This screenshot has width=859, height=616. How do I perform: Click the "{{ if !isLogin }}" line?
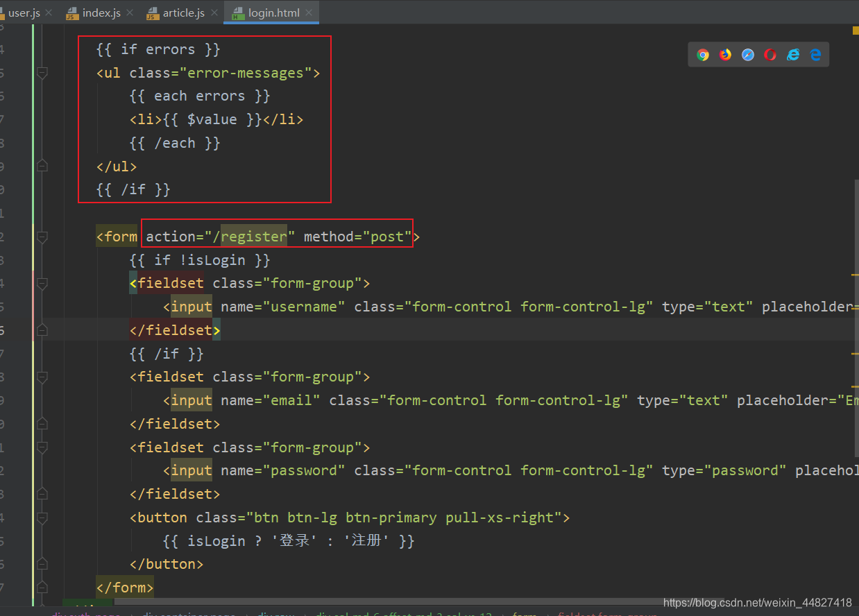pos(200,260)
